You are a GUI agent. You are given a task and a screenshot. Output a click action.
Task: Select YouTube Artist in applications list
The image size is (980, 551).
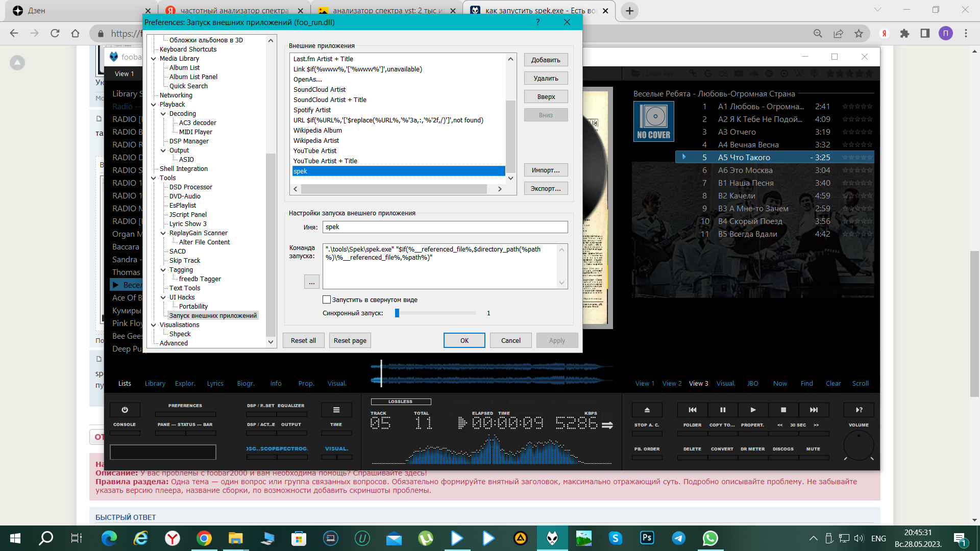315,151
